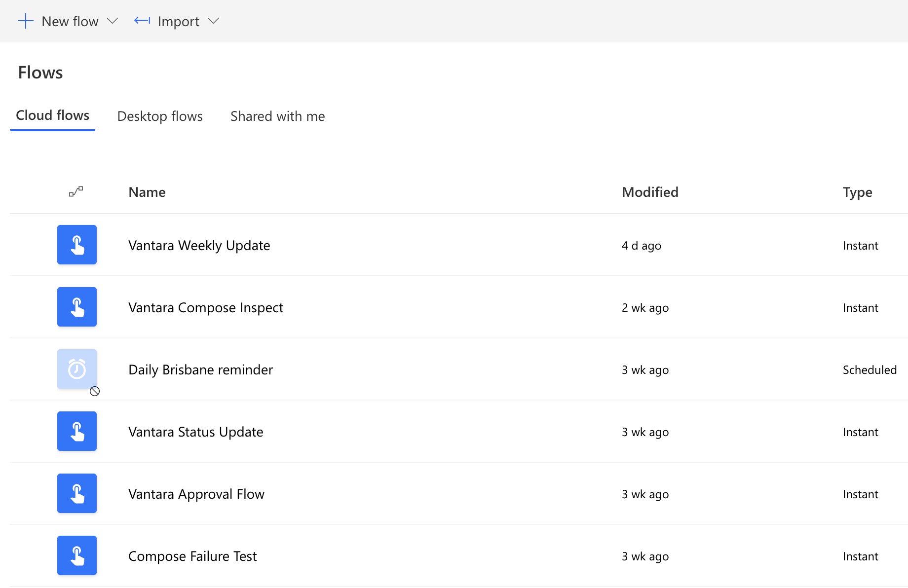908x588 pixels.
Task: Click Instant type for Vantara Status Update
Action: tap(861, 432)
